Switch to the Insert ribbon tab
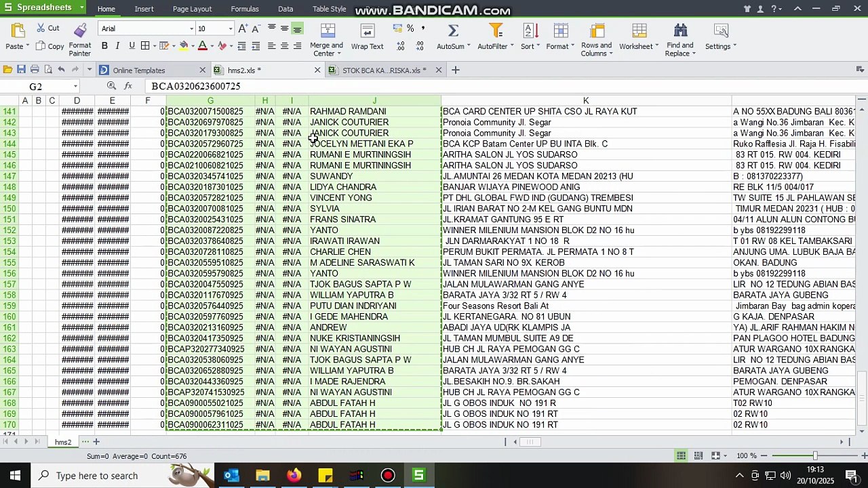 (x=144, y=9)
